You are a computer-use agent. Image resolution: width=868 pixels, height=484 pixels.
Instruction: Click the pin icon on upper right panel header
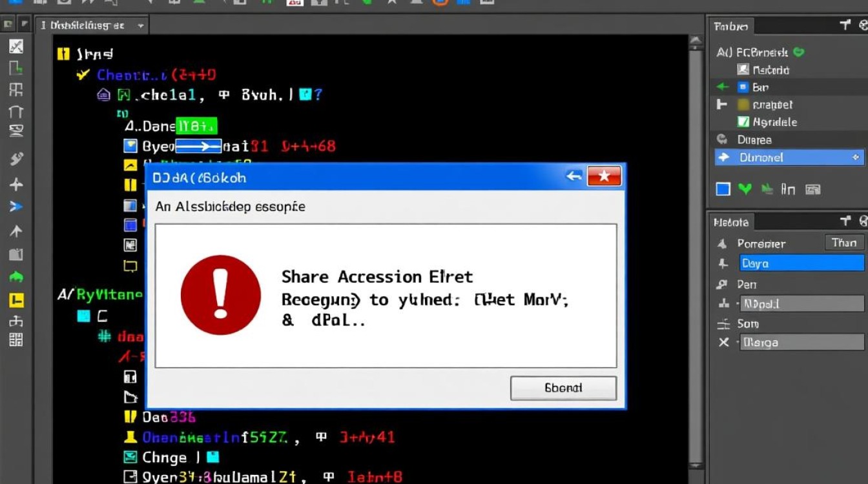click(845, 25)
